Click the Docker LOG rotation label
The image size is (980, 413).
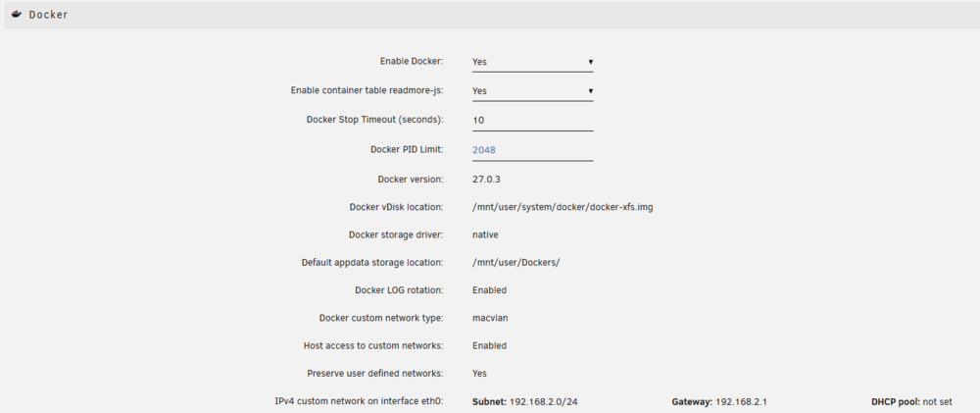point(400,290)
